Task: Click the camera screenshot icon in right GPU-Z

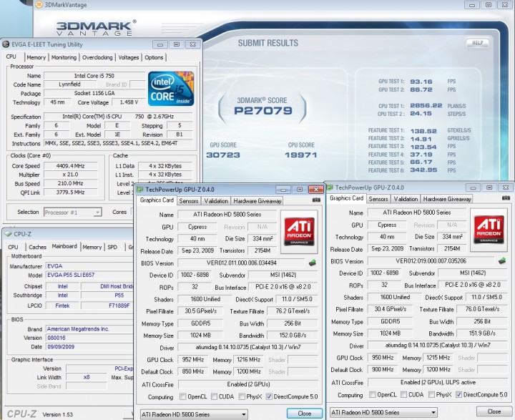Action: 506,198
